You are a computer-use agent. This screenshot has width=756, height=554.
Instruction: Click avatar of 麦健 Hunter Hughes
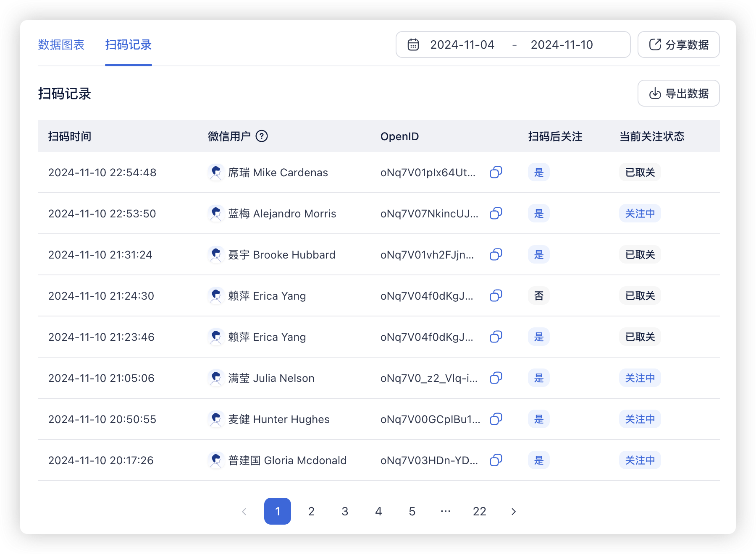pyautogui.click(x=216, y=419)
